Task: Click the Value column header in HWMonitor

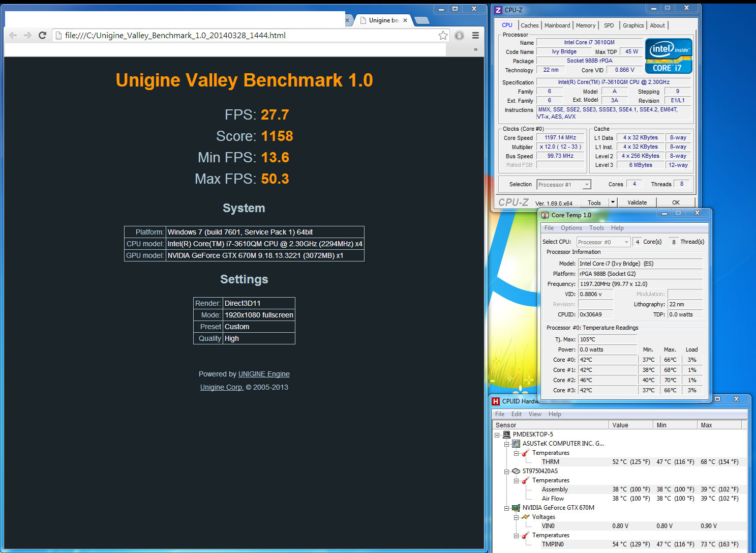Action: click(x=630, y=425)
